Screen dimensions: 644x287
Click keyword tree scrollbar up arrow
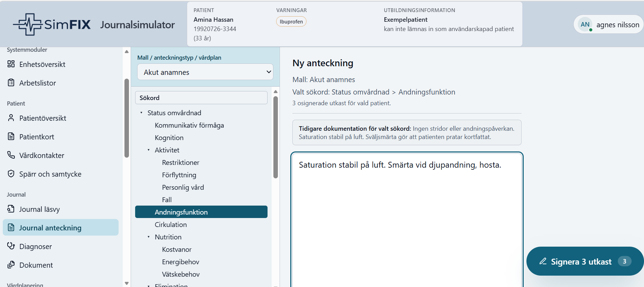(x=275, y=91)
